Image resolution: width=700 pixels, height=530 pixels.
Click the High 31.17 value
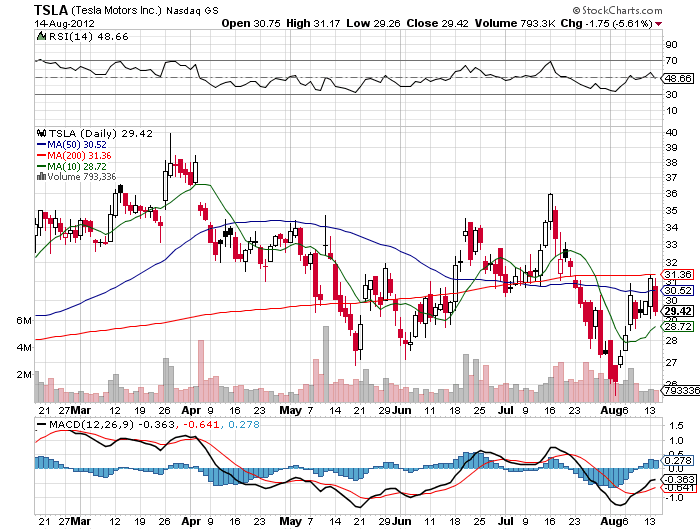pos(313,23)
